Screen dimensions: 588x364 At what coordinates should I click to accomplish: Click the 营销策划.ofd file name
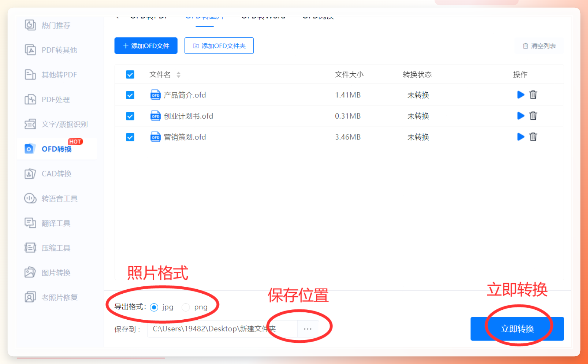tap(185, 137)
